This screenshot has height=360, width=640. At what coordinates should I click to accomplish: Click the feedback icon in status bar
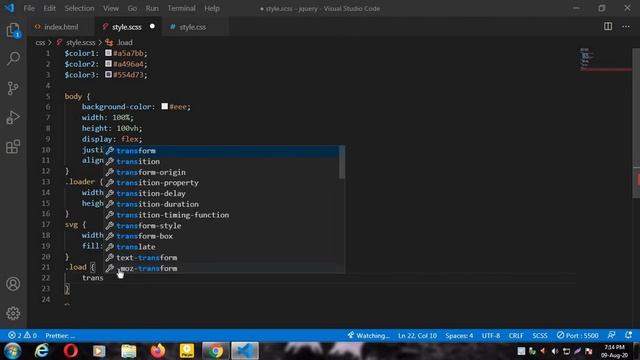coord(611,335)
